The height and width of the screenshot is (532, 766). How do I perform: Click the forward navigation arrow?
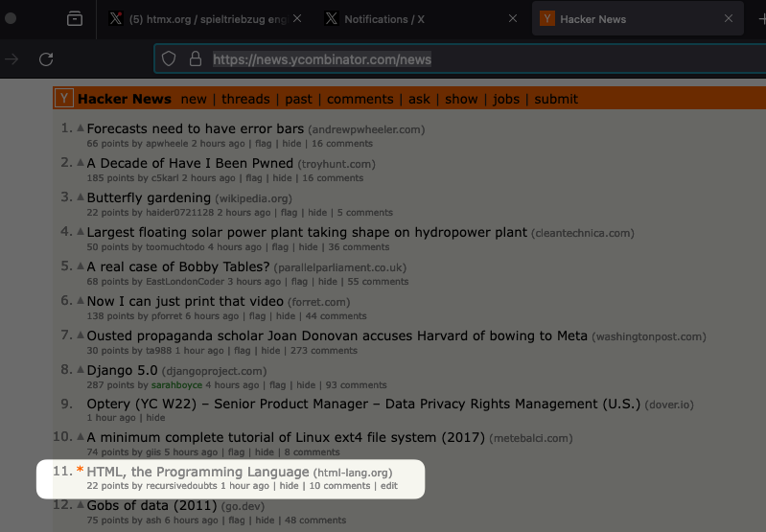12,59
